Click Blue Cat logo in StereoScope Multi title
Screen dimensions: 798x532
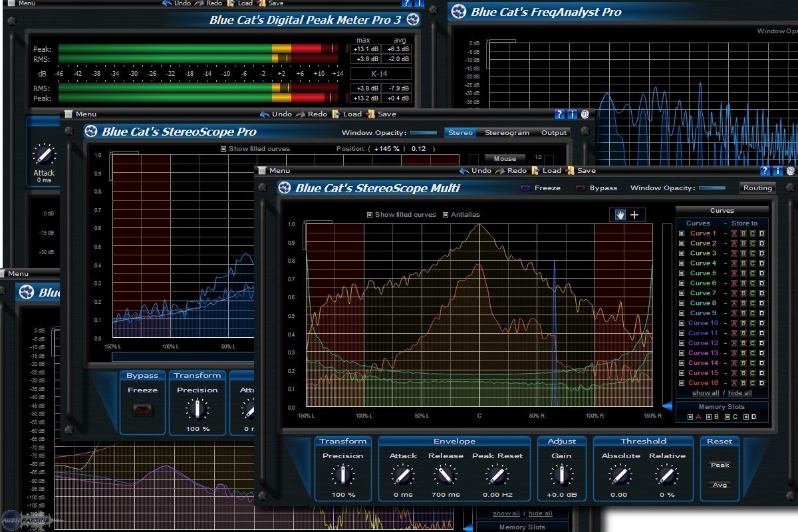pos(285,188)
